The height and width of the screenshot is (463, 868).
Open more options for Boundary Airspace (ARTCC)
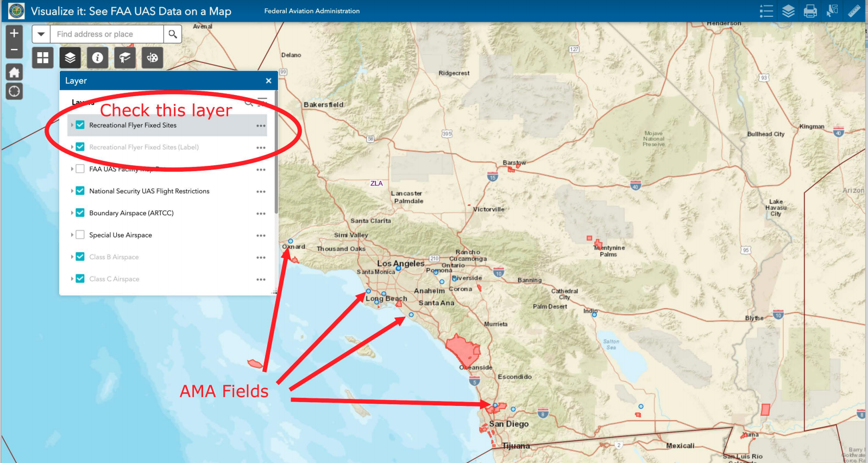pos(261,214)
